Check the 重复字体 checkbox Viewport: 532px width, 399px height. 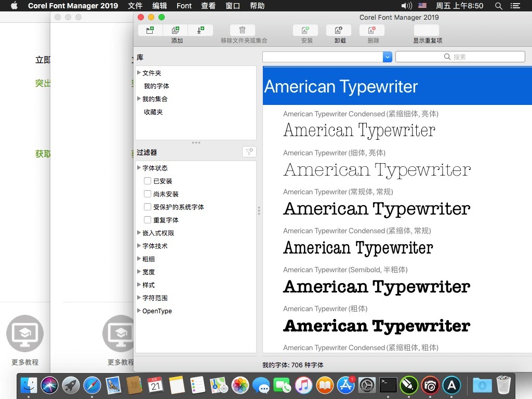click(x=148, y=220)
